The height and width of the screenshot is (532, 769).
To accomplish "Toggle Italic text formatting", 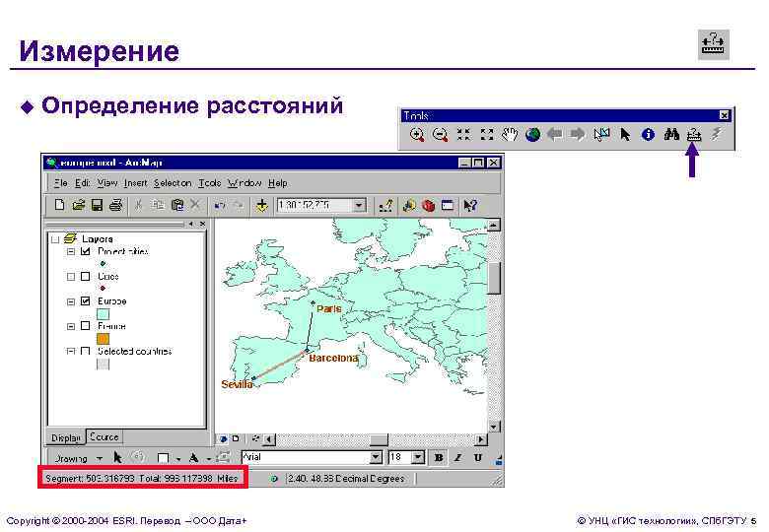I will pos(457,457).
